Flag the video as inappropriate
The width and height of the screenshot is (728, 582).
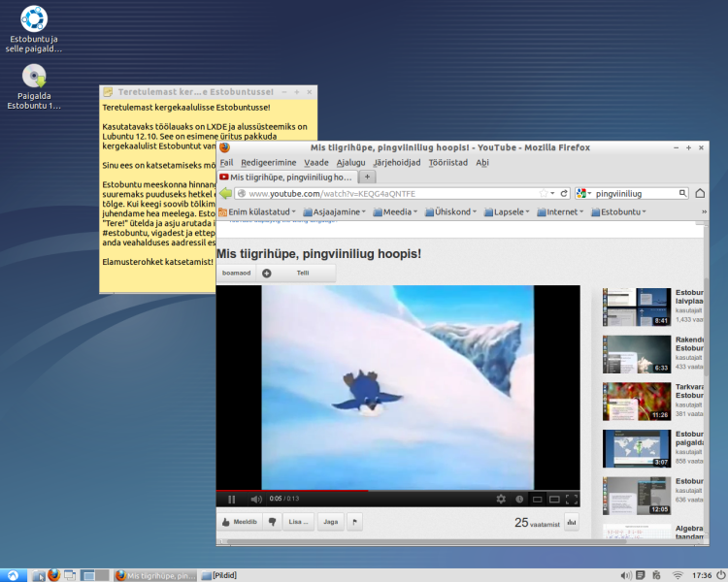tap(354, 522)
